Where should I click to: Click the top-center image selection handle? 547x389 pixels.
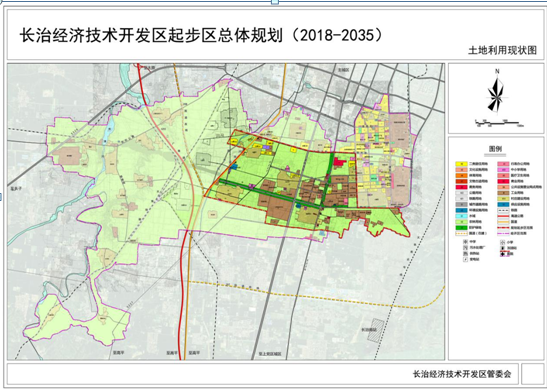[x=275, y=2]
